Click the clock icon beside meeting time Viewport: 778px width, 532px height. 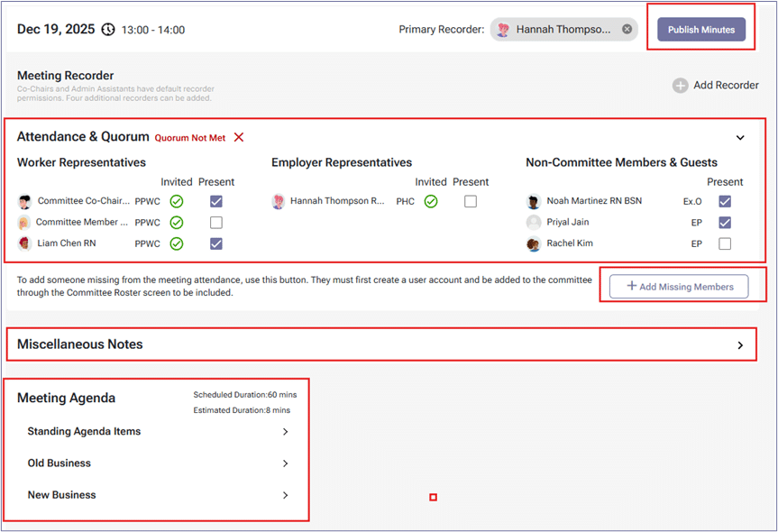tap(108, 30)
